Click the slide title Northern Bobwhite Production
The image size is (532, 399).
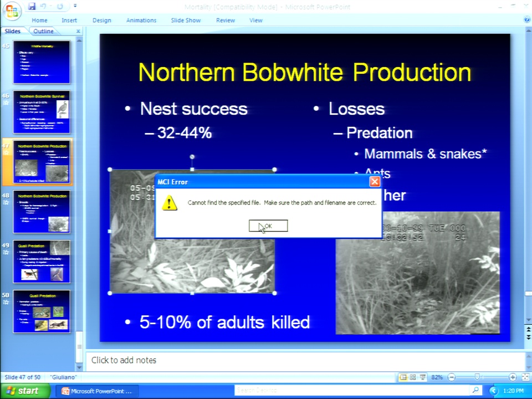pyautogui.click(x=305, y=72)
